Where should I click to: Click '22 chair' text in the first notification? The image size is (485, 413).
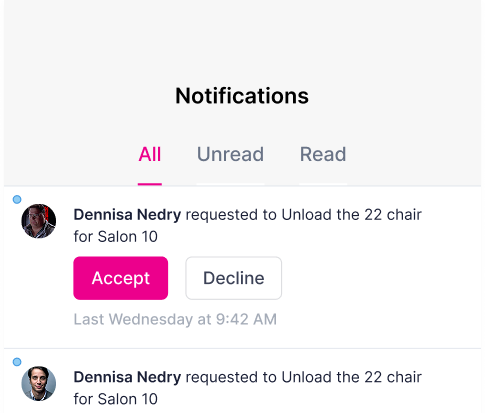click(x=393, y=215)
